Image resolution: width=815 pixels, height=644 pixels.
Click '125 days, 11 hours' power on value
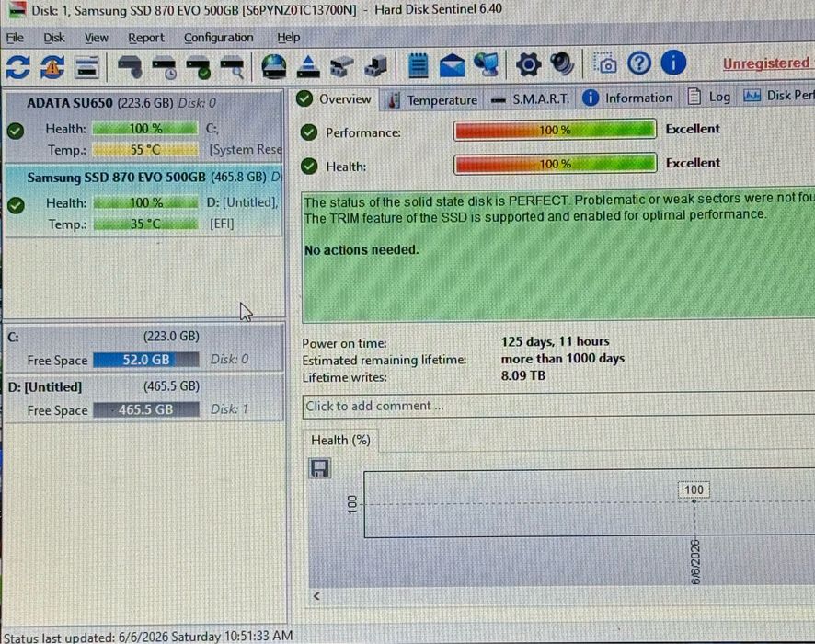555,341
